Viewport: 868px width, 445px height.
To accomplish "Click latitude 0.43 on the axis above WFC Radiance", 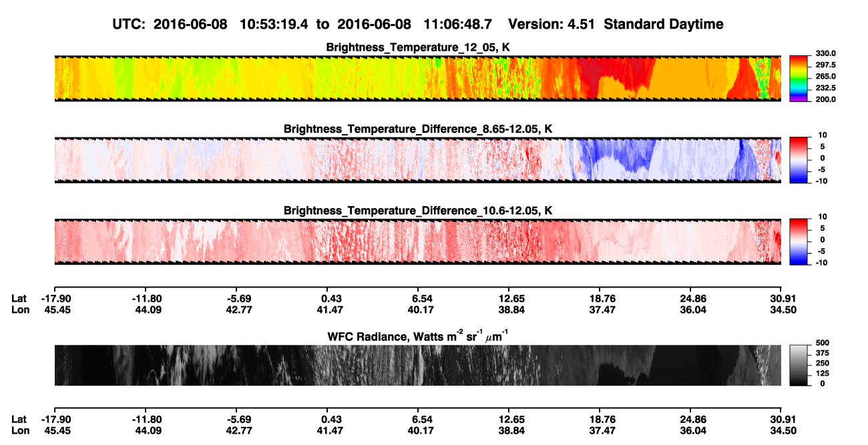I will tap(327, 298).
